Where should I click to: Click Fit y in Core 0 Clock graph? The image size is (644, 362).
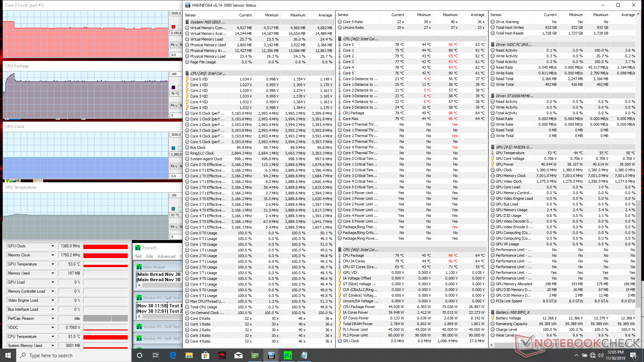pyautogui.click(x=174, y=45)
